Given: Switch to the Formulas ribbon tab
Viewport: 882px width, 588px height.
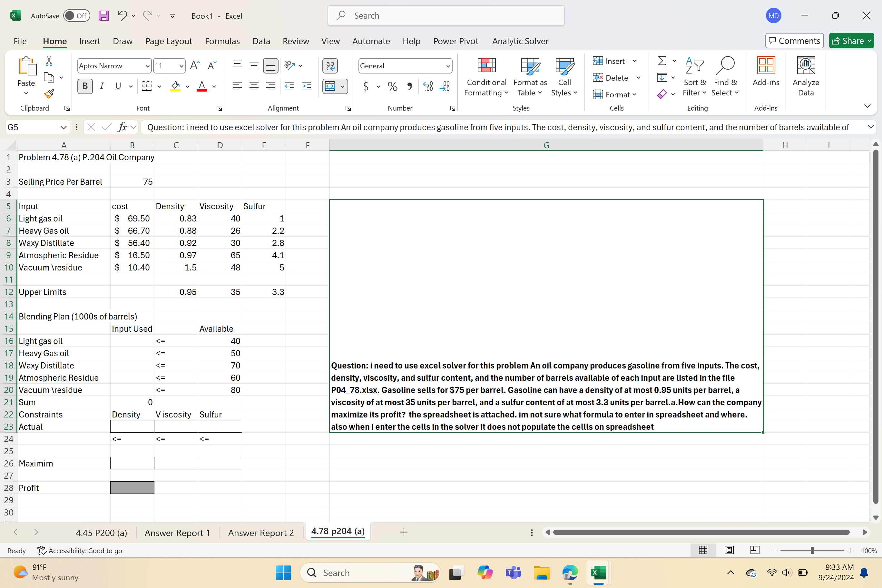Looking at the screenshot, I should 222,41.
